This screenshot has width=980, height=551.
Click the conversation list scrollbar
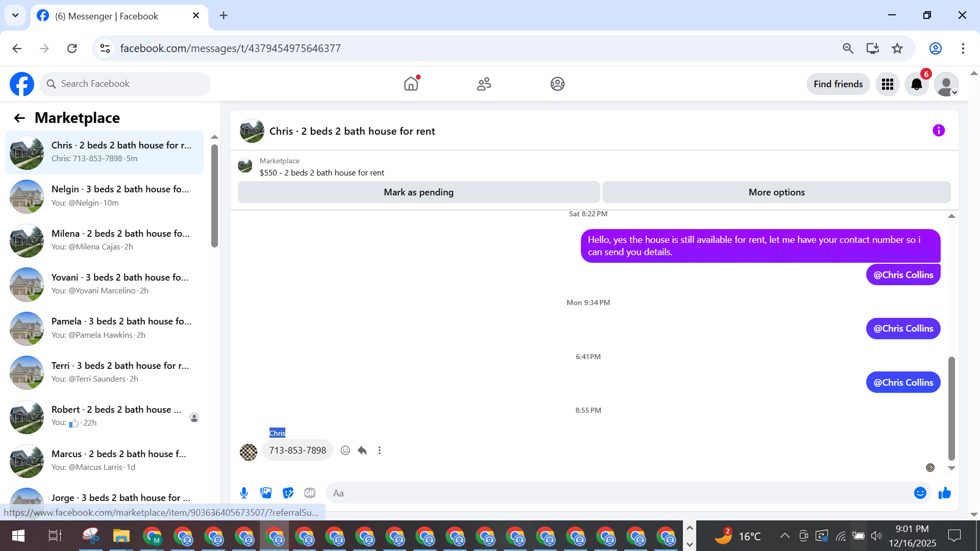click(214, 196)
